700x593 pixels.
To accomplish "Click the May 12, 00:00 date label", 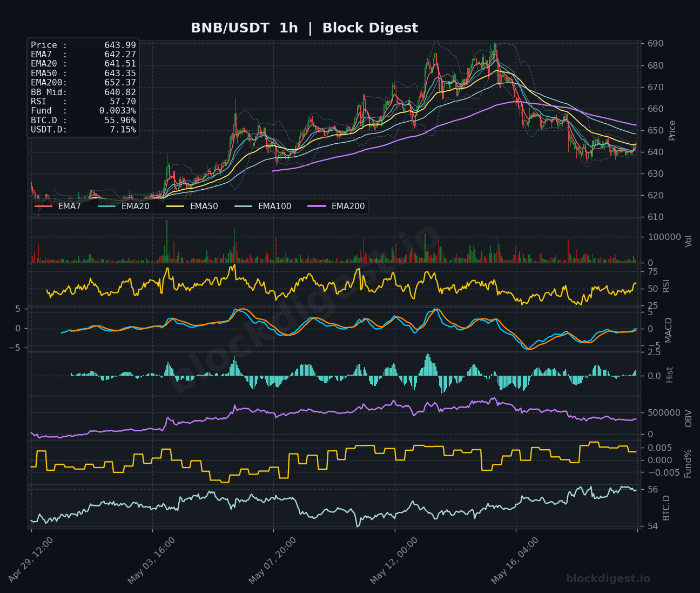I will point(394,560).
